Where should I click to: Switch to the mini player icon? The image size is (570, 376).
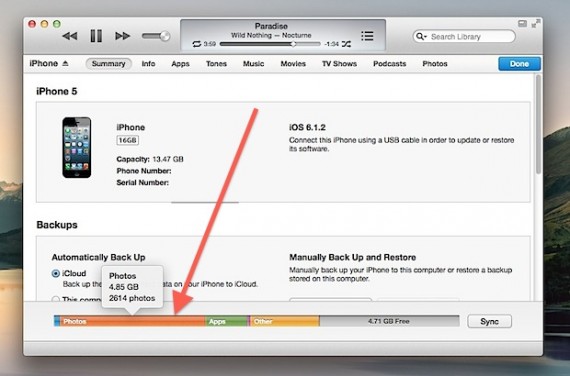[x=522, y=24]
